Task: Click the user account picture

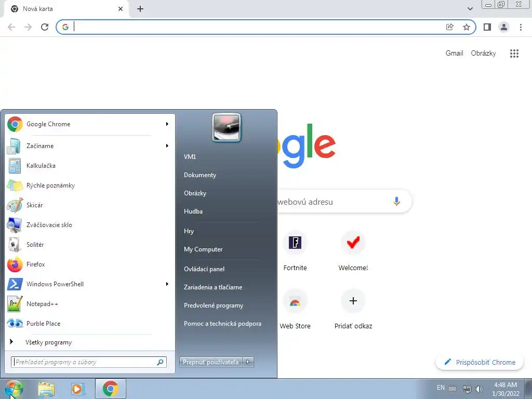Action: coord(227,127)
